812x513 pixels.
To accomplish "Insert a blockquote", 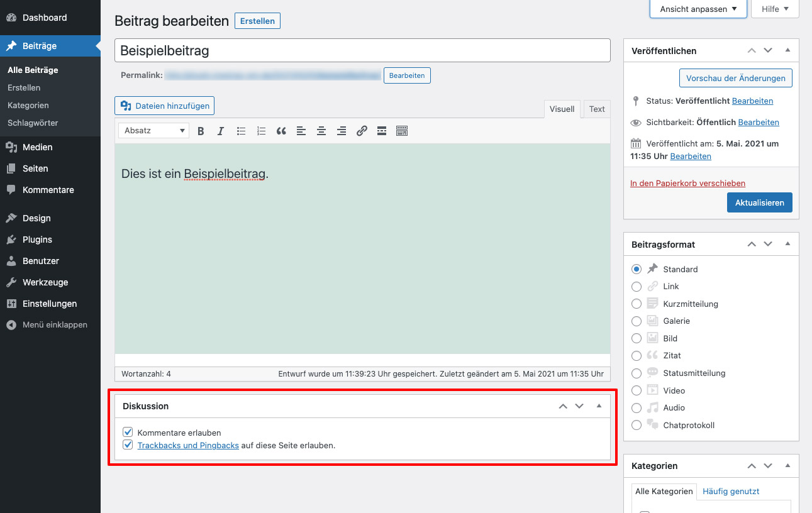I will 281,131.
